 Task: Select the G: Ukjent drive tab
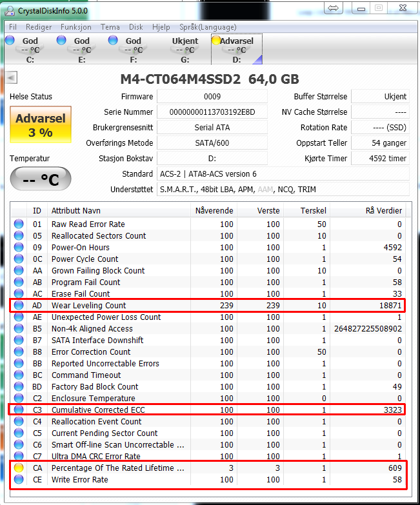pos(185,50)
